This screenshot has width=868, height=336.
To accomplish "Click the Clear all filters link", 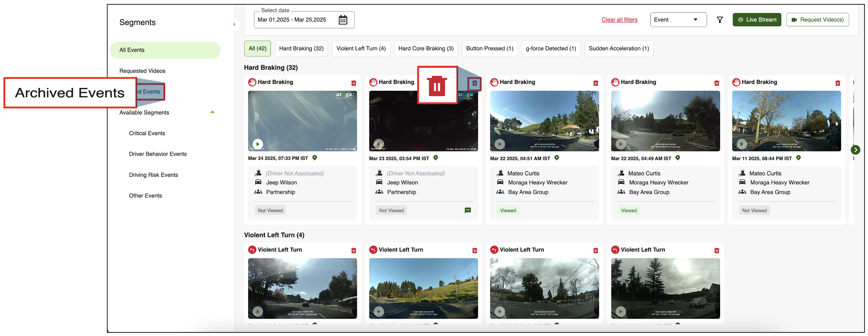I will coord(619,20).
